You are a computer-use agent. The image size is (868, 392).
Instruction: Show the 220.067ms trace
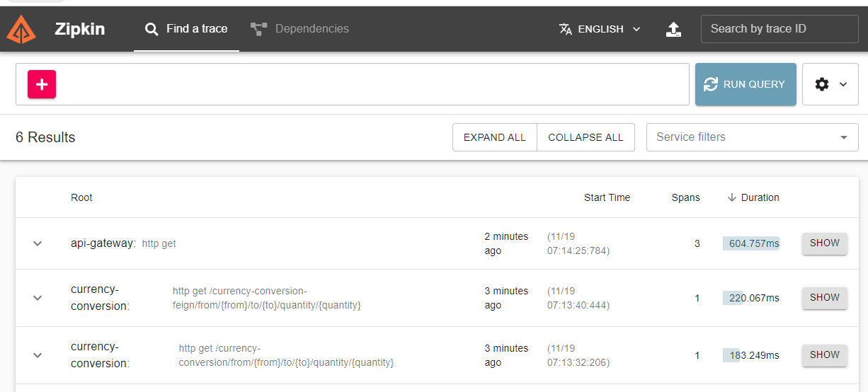click(x=825, y=298)
